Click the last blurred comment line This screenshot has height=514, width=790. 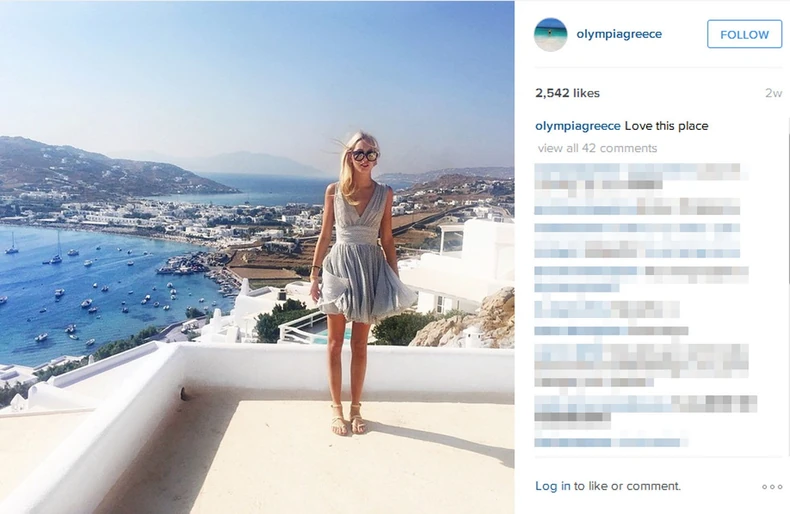611,442
